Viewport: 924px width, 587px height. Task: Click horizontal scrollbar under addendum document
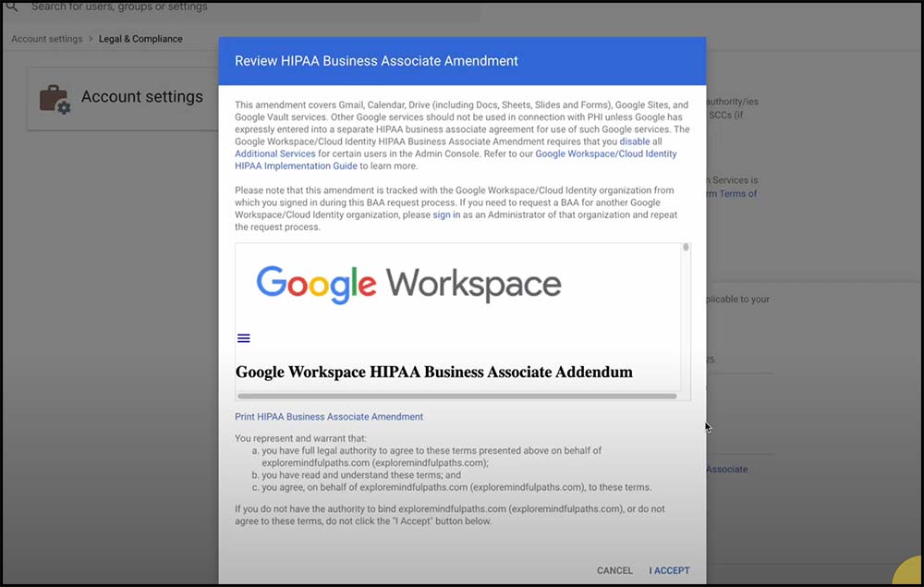point(457,396)
